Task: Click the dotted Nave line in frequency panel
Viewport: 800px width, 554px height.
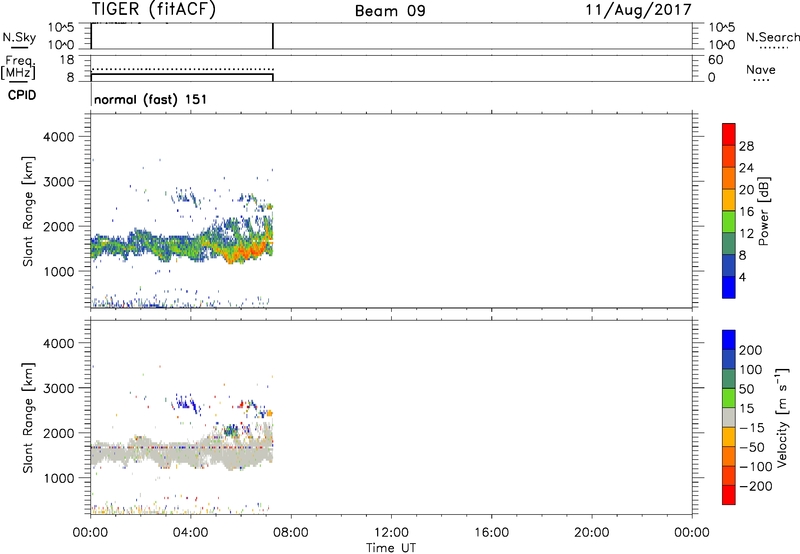Action: pos(182,69)
